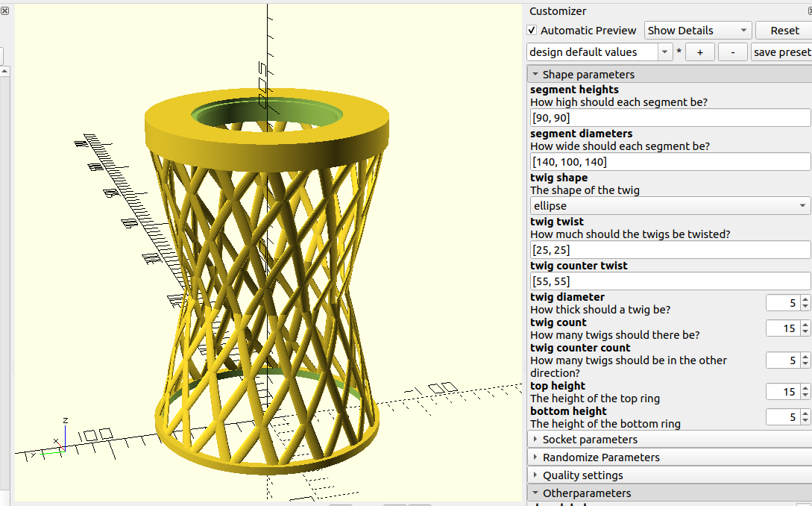Collapse the Shape parameters section

[x=535, y=74]
